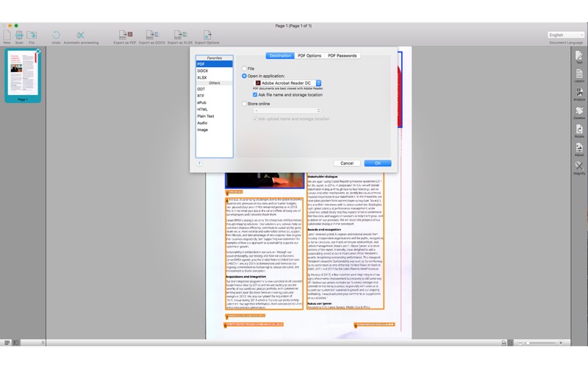Switch to the PDF Passwords tab
This screenshot has height=368, width=588.
coord(343,56)
